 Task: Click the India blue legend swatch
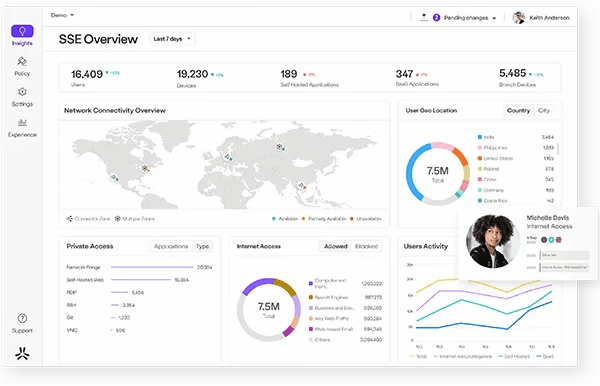click(479, 137)
